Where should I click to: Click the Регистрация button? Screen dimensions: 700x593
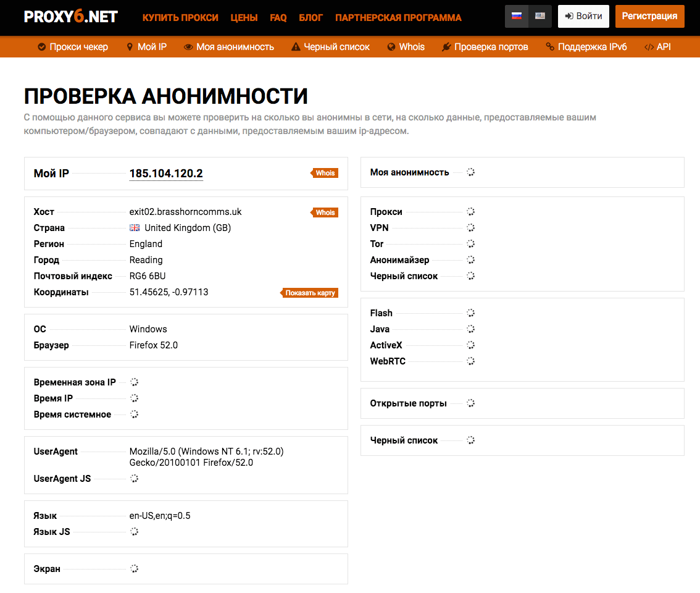(x=650, y=17)
